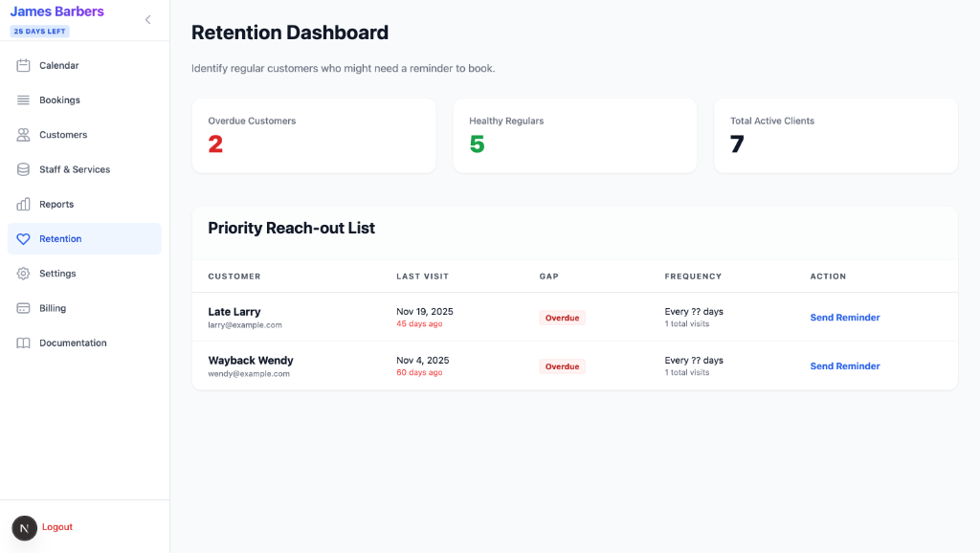The image size is (980, 553).
Task: Open Settings via the gear icon
Action: 23,273
